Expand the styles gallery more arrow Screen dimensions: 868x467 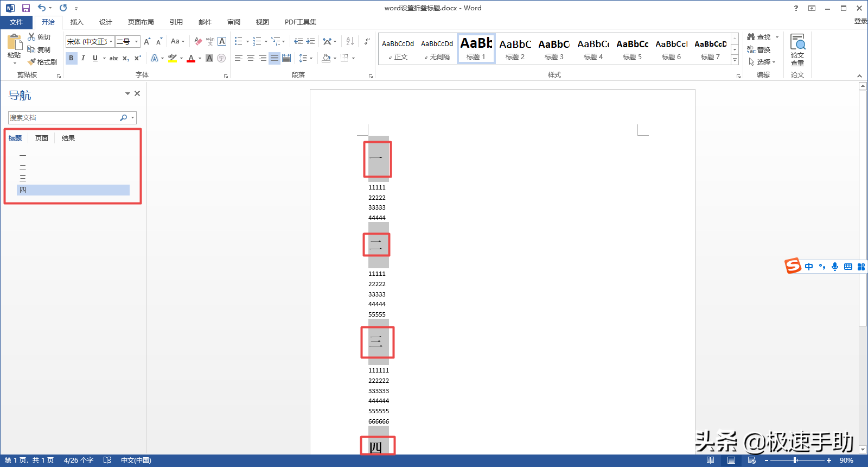735,60
